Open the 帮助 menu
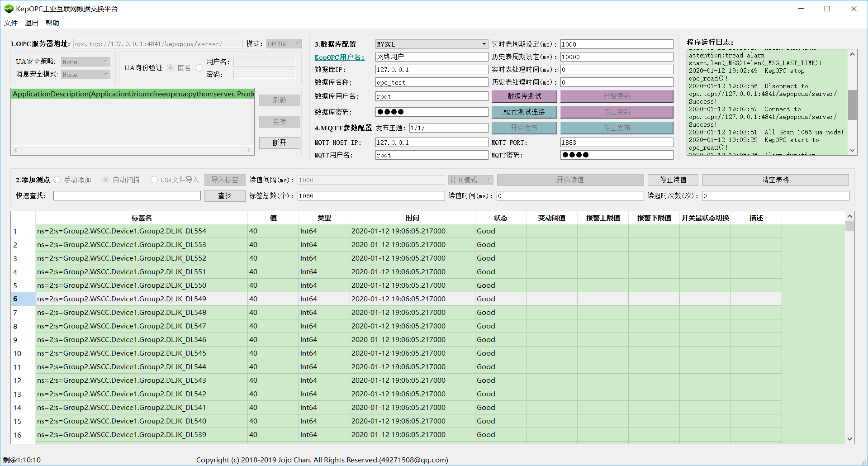Image resolution: width=868 pixels, height=466 pixels. pyautogui.click(x=52, y=23)
